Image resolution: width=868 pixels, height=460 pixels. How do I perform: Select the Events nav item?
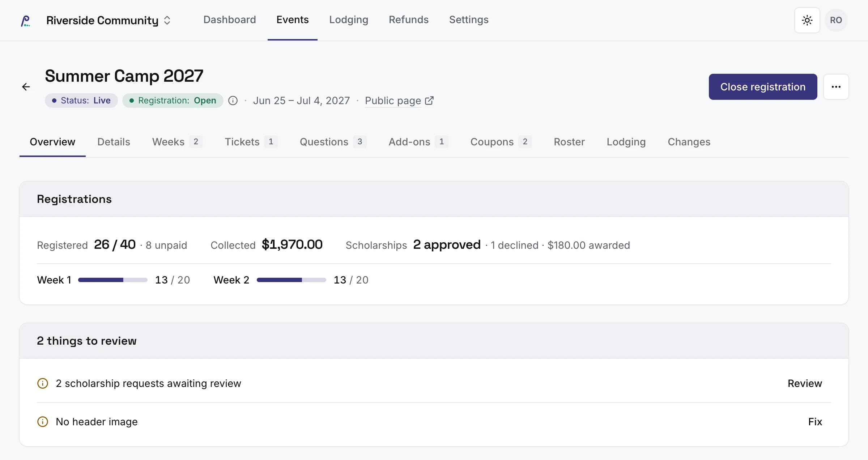(293, 20)
